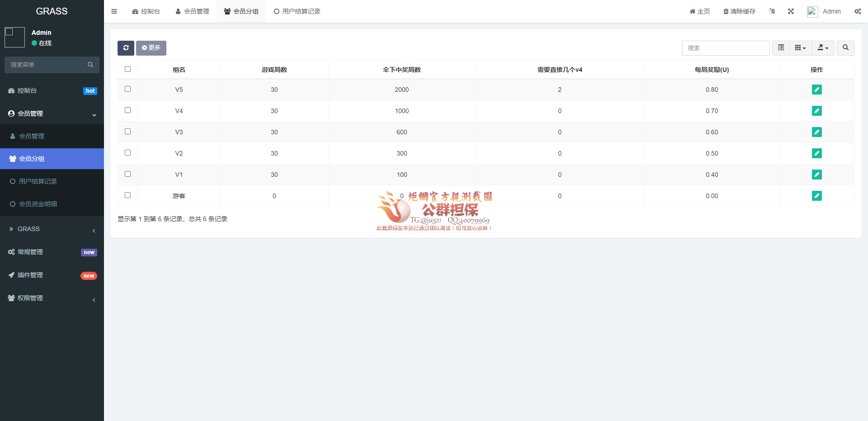Toggle the sidebar hamburger menu icon
Viewport: 868px width, 421px height.
click(114, 11)
